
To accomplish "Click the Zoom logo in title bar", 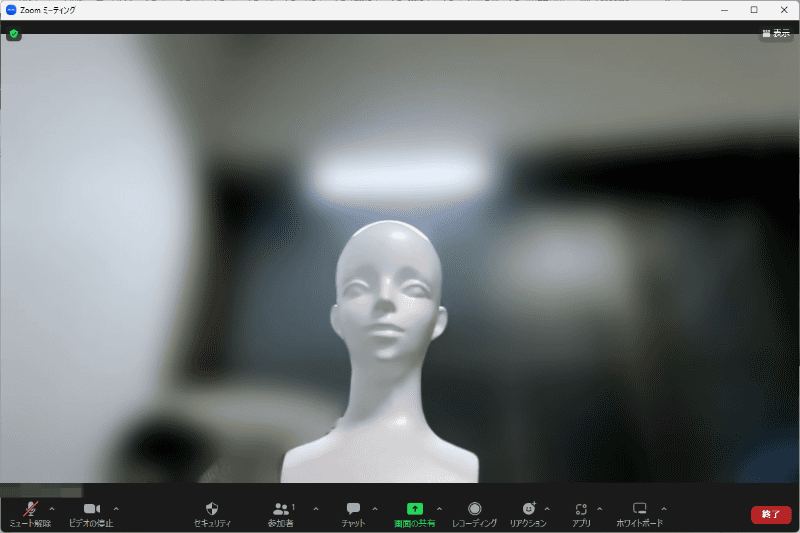I will [11, 10].
